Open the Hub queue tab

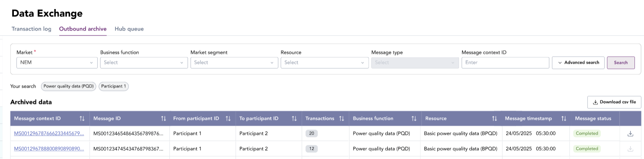point(129,29)
